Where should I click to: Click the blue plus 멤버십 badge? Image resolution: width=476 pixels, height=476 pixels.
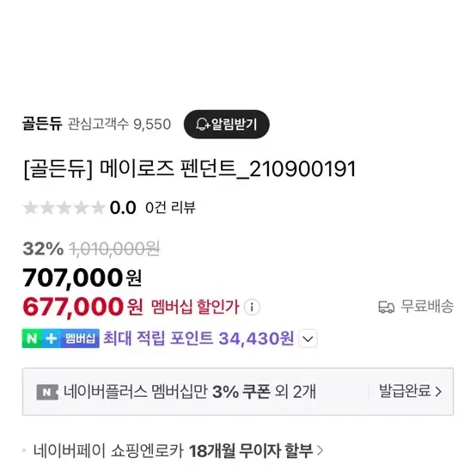(70, 339)
